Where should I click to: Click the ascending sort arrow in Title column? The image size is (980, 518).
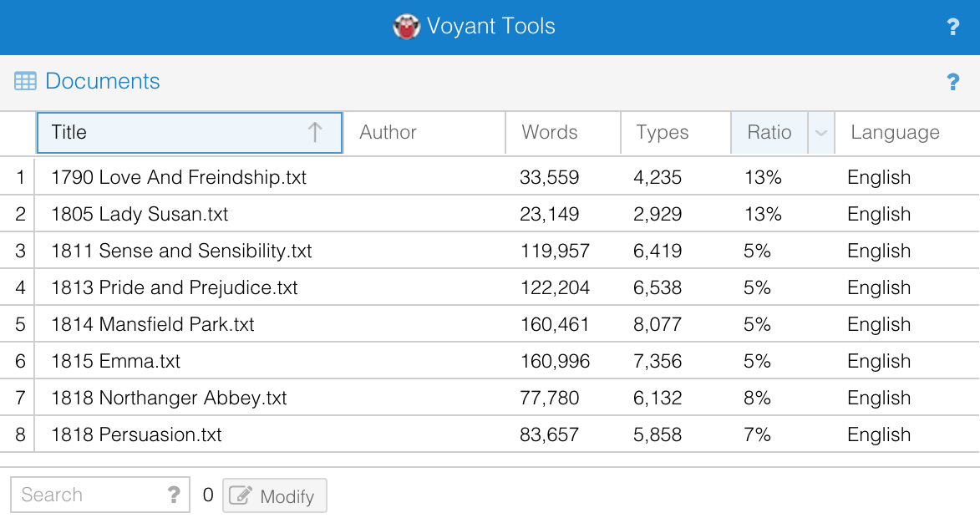(316, 132)
